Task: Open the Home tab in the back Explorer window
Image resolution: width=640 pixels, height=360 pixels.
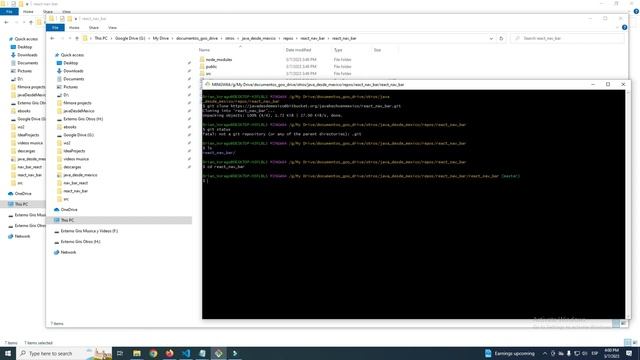Action: click(28, 12)
